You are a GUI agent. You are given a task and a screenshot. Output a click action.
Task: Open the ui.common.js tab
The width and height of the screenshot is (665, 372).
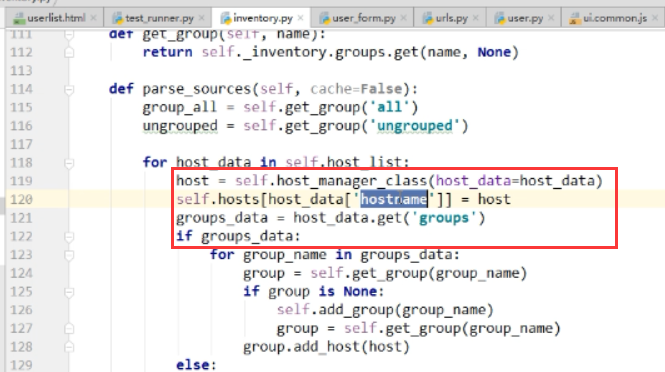(x=614, y=18)
